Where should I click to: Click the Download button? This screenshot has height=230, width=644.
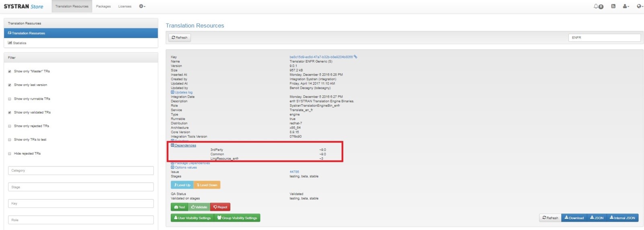[x=574, y=218]
